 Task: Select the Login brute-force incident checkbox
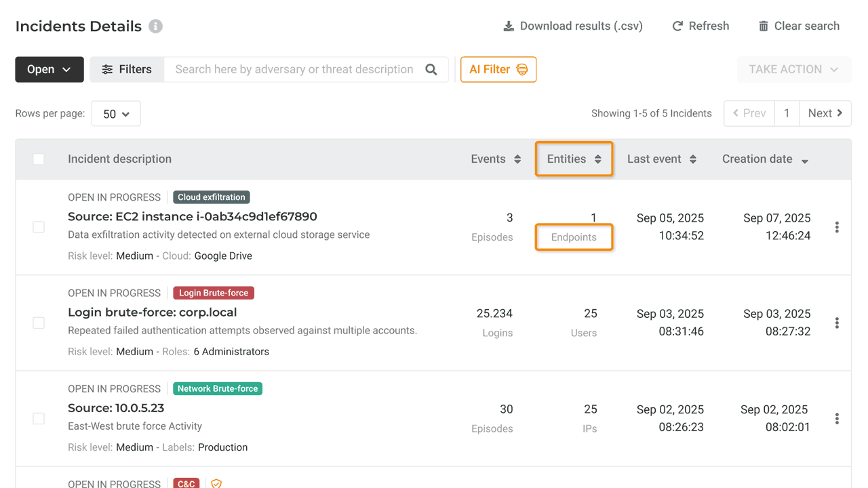click(x=39, y=323)
